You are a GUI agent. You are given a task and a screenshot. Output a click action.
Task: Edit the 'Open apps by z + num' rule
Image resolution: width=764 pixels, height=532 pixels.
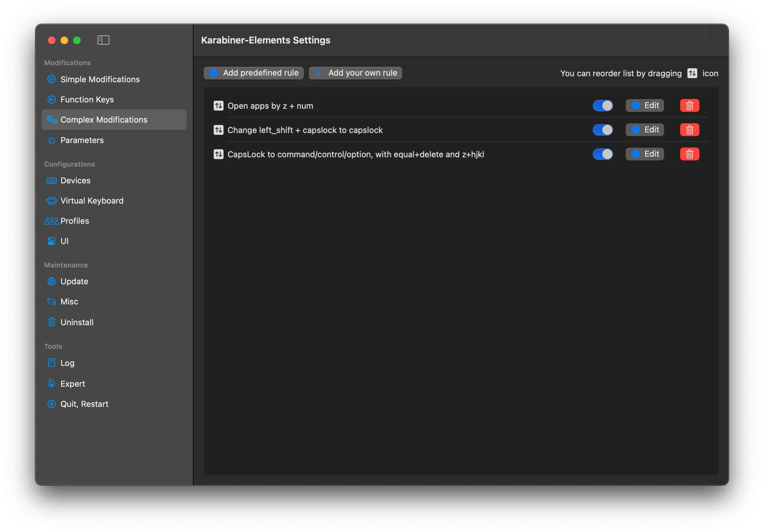coord(644,106)
